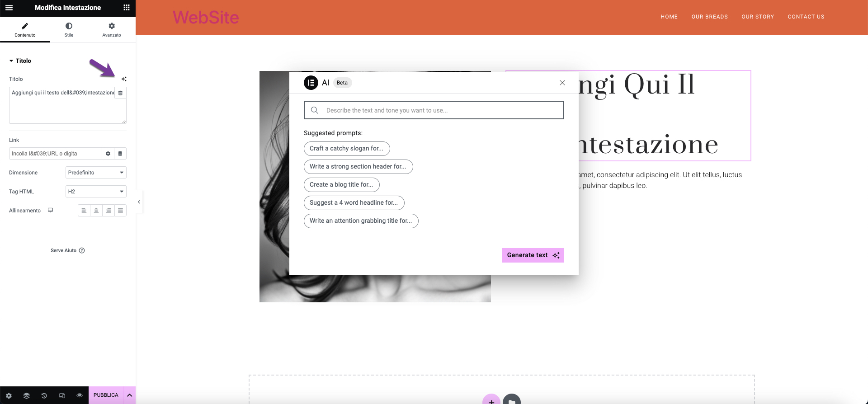Switch to the Avanzato tab
Screen dimensions: 868x404
[x=112, y=30]
